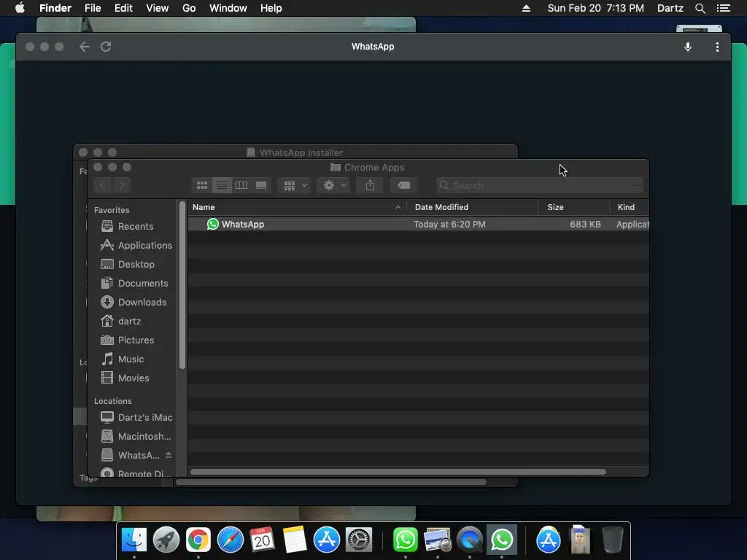The width and height of the screenshot is (747, 560).
Task: Select the WhatsApp volume under Locations
Action: (131, 455)
